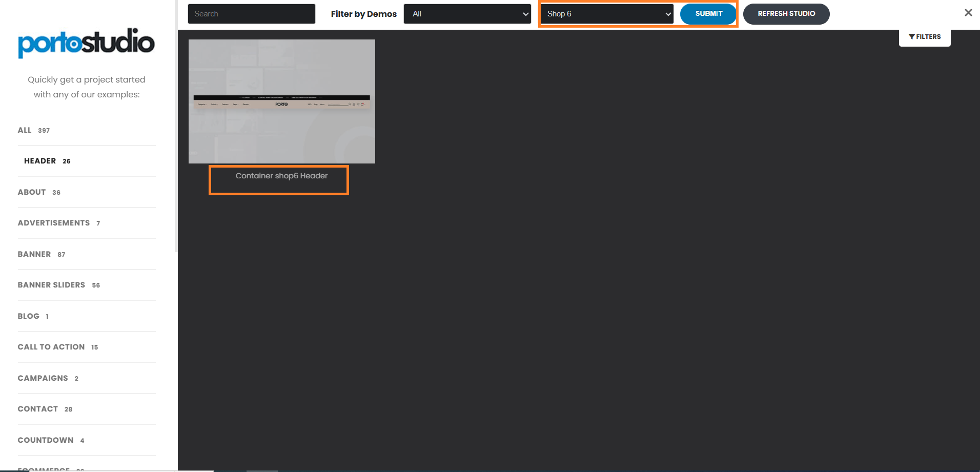
Task: Expand the All demos filter dropdown
Action: pos(467,14)
